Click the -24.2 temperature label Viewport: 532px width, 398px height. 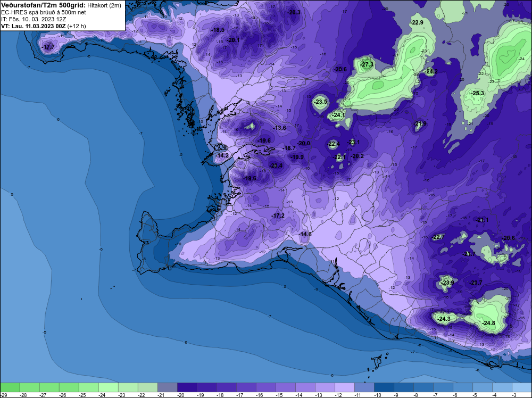coord(431,72)
